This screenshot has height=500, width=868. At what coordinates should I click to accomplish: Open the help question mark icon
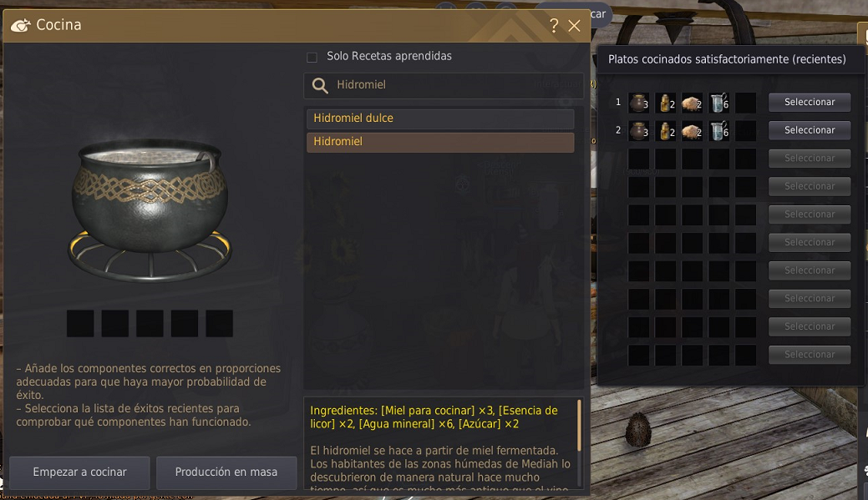554,25
